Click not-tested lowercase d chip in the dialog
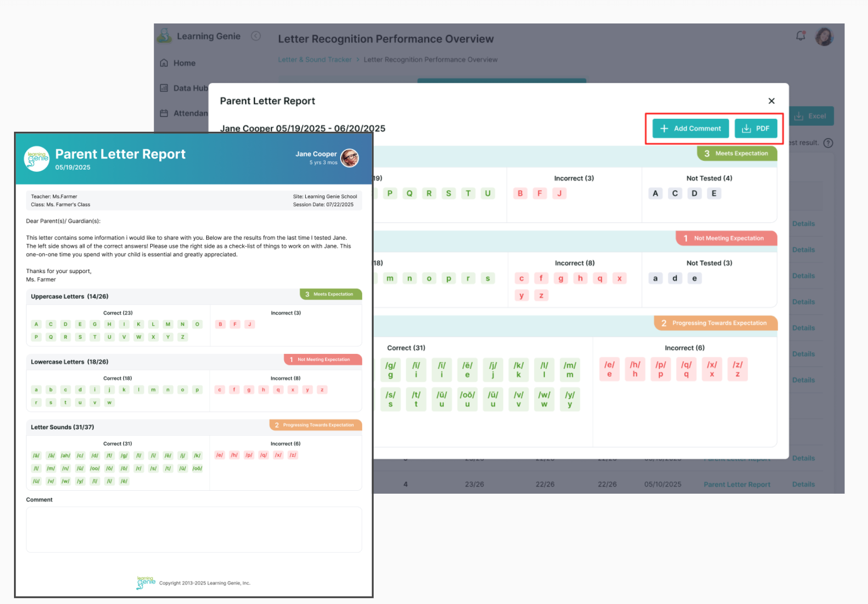The width and height of the screenshot is (868, 604). click(x=675, y=278)
